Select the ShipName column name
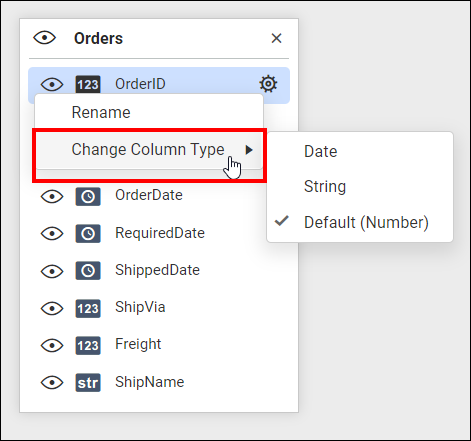Image resolution: width=471 pixels, height=441 pixels. 150,382
